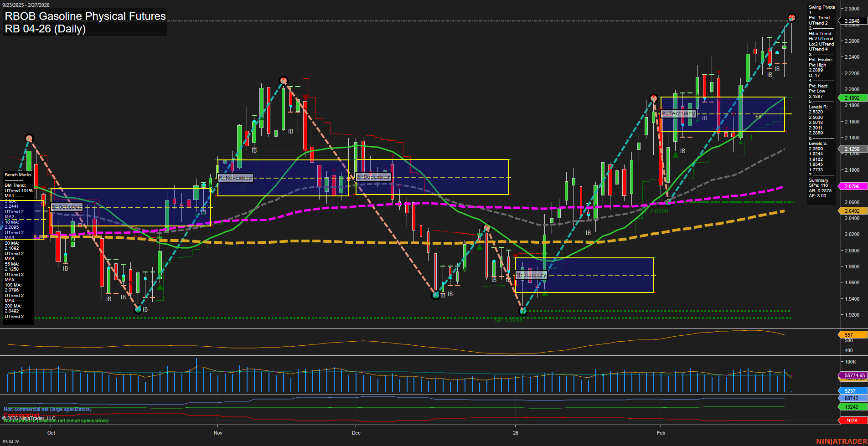This screenshot has width=868, height=446.
Task: Click the tallest volume bar in the volume pane
Action: (x=196, y=371)
